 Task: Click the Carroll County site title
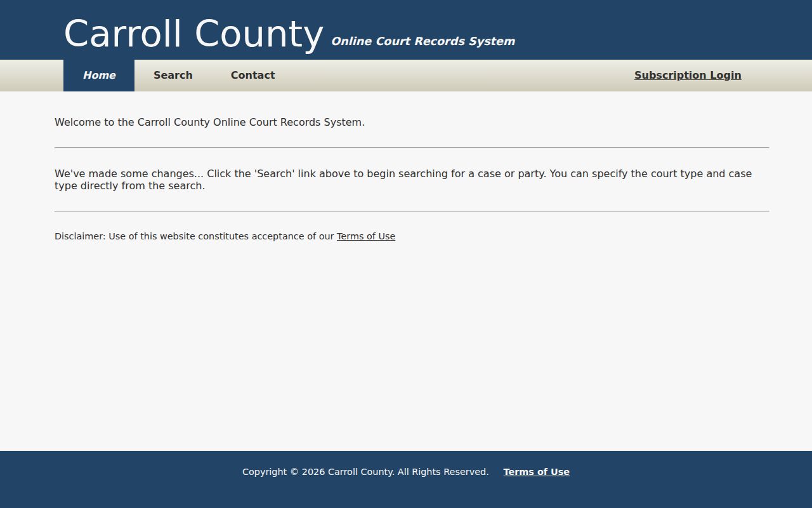click(x=193, y=34)
